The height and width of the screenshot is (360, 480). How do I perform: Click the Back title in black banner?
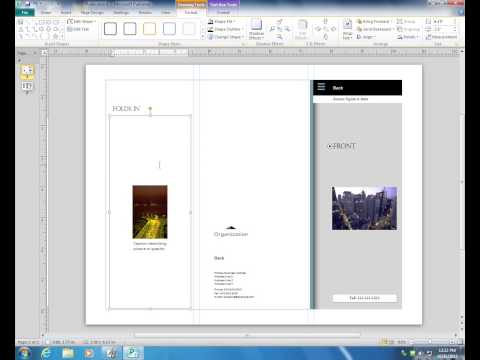[x=338, y=88]
